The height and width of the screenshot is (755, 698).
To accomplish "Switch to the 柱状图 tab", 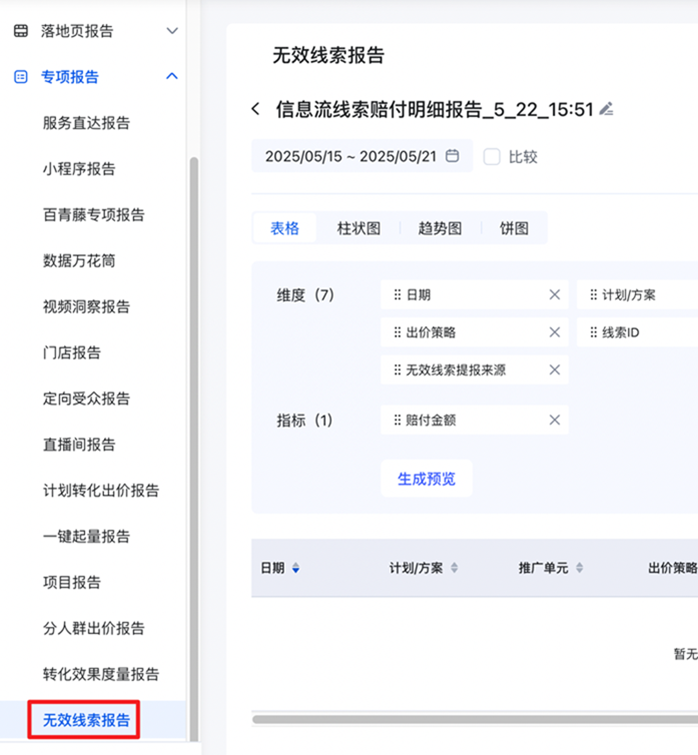I will [x=358, y=228].
